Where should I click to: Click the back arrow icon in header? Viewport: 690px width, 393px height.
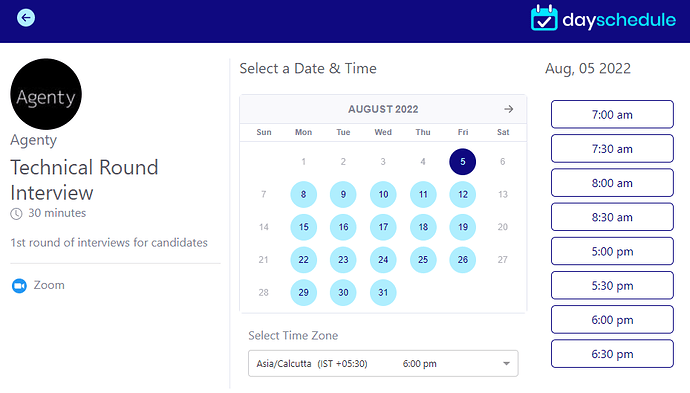(x=26, y=18)
